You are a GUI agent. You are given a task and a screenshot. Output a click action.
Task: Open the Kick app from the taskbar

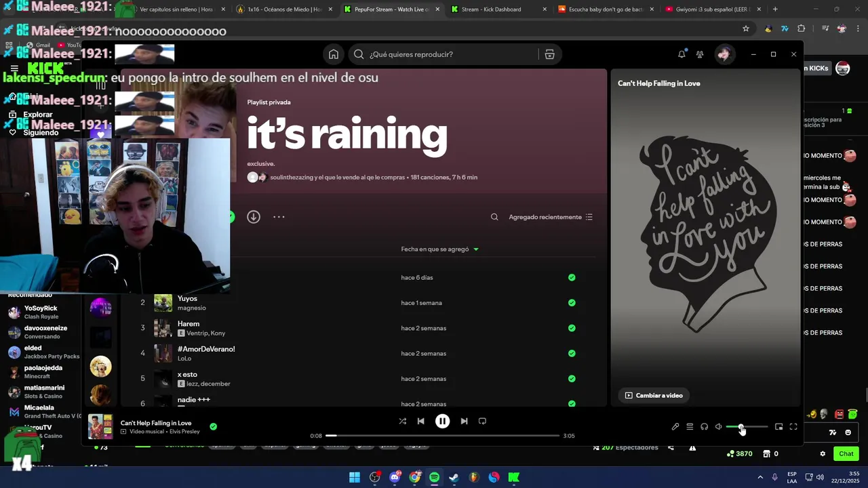pyautogui.click(x=513, y=477)
